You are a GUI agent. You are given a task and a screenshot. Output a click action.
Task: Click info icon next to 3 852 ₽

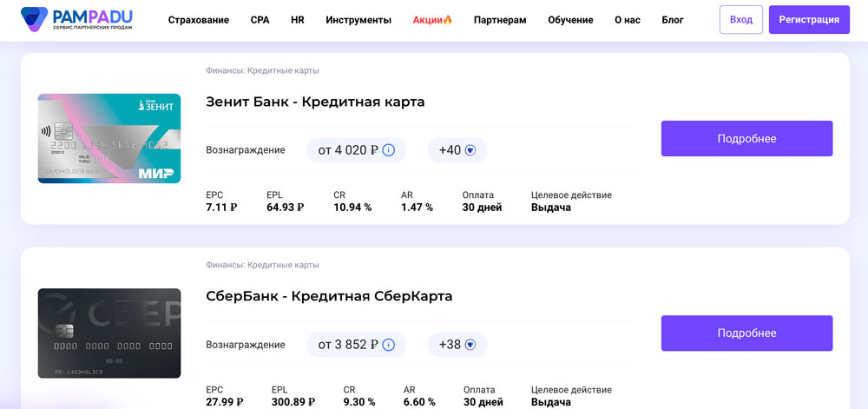pyautogui.click(x=389, y=345)
